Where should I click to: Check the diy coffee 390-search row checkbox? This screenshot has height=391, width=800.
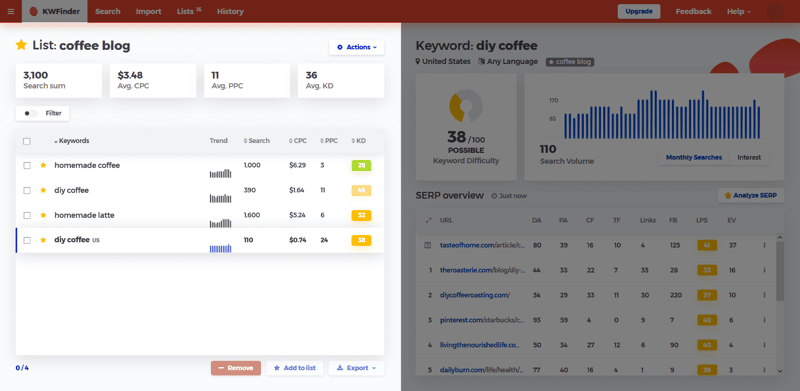[x=27, y=190]
